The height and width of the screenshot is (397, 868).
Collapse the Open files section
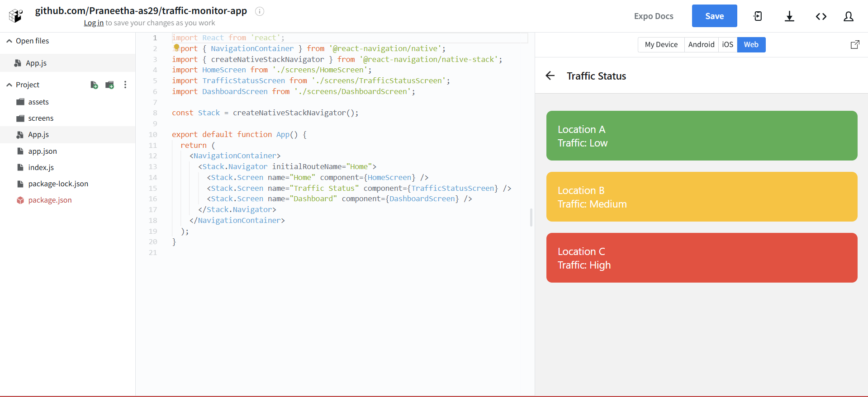coord(9,41)
